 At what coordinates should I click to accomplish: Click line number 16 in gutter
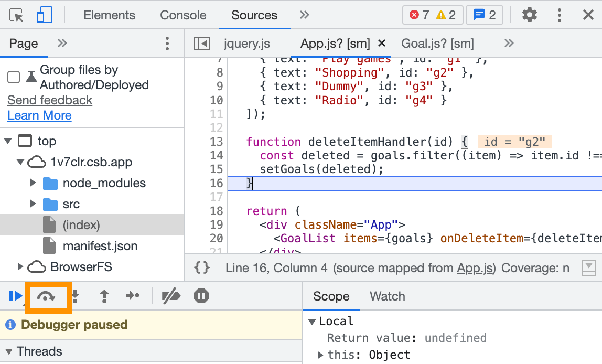[216, 183]
